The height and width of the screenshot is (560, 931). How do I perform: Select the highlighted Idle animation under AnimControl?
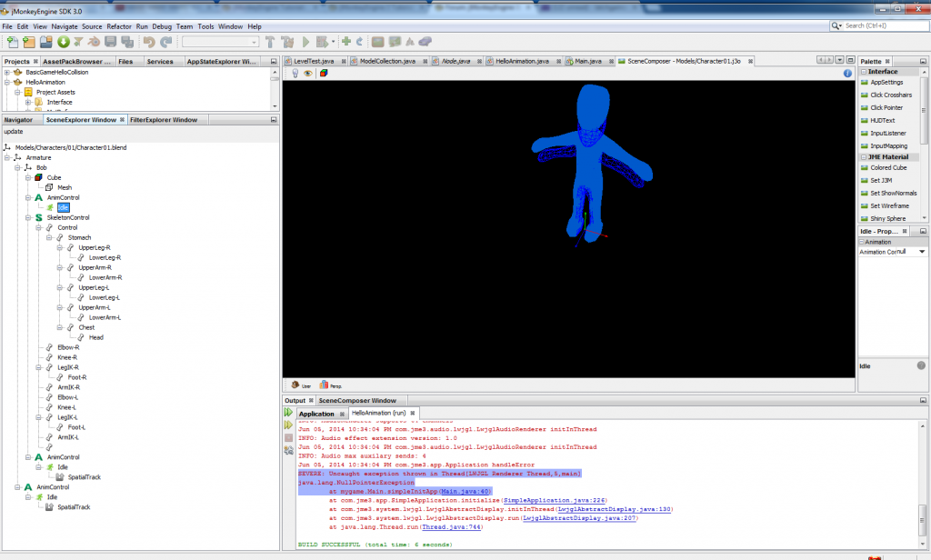[x=64, y=207]
